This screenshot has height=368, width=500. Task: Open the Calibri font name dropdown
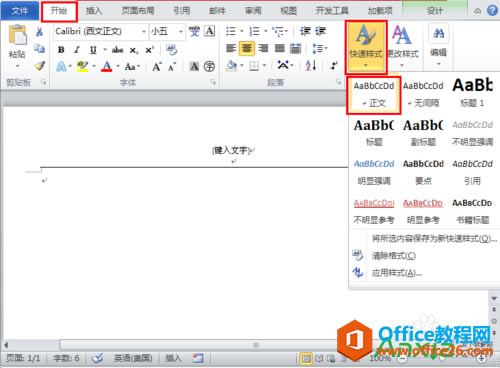[144, 32]
